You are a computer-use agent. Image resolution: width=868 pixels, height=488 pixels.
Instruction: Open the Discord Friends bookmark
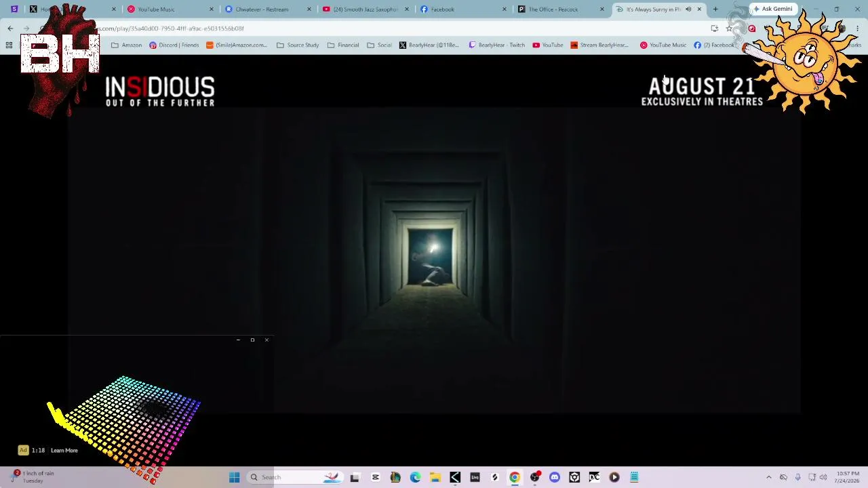click(x=174, y=45)
